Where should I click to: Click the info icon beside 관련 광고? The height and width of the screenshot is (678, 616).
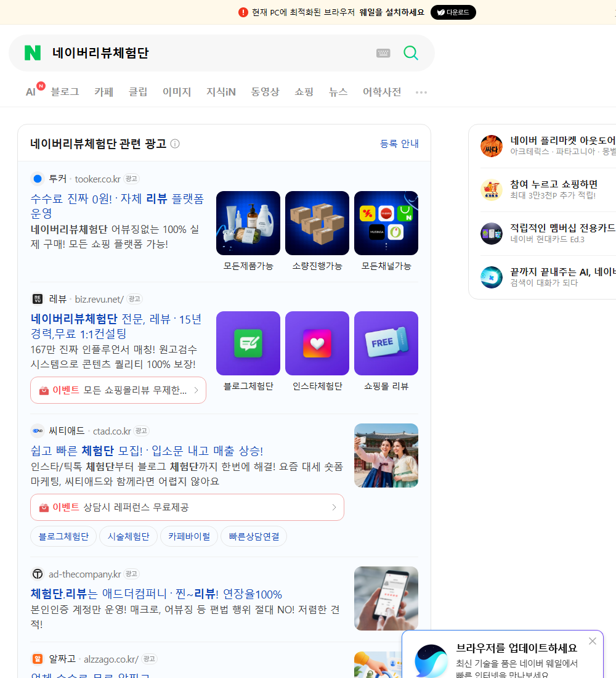[x=175, y=144]
